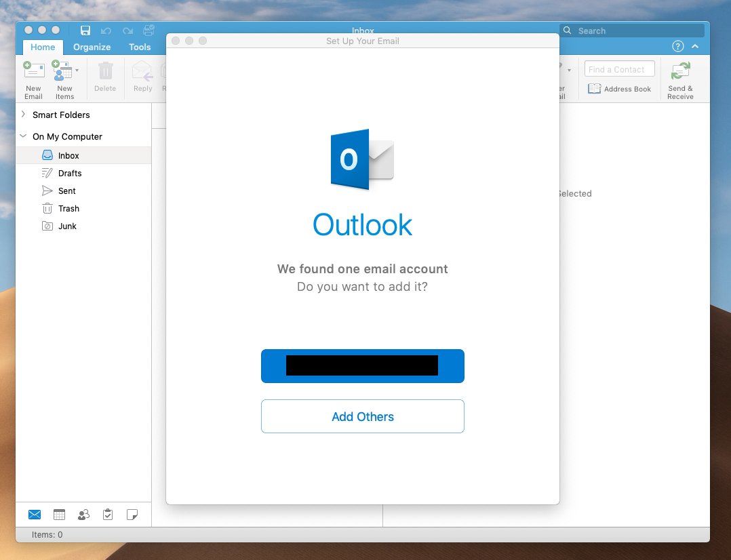Screen dimensions: 731x560
Task: Click the Send & Receive icon
Action: click(680, 71)
